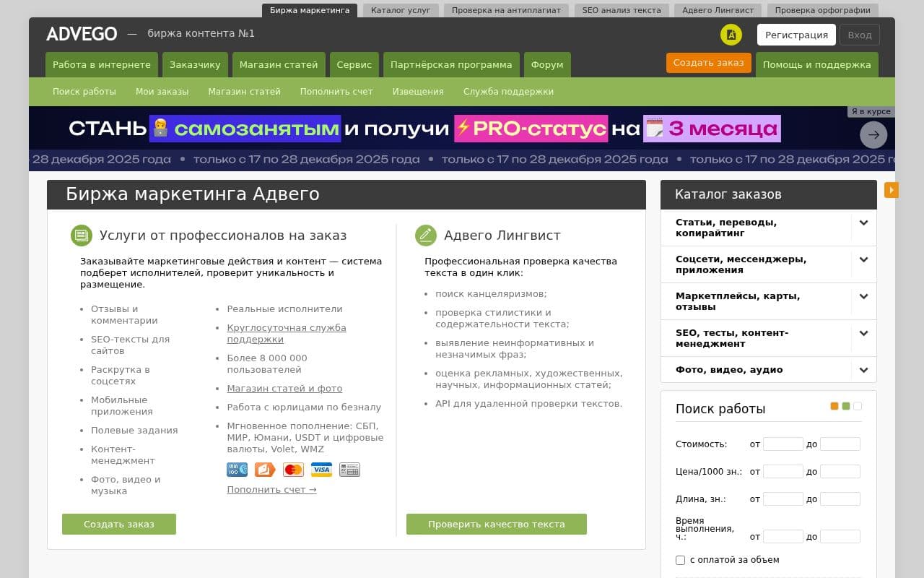Open the 'Заказчику' menu
This screenshot has height=578, width=924.
click(x=195, y=64)
